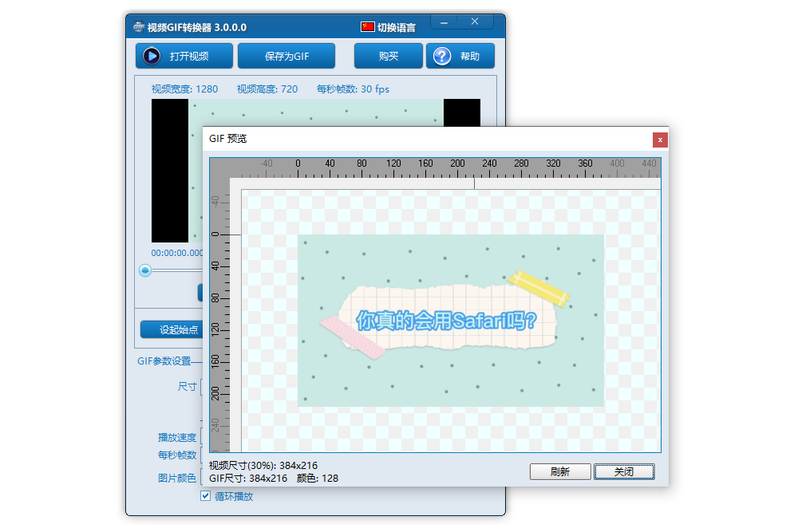Click the 刷新 refresh button
Viewport: 798px width, 532px height.
(560, 471)
